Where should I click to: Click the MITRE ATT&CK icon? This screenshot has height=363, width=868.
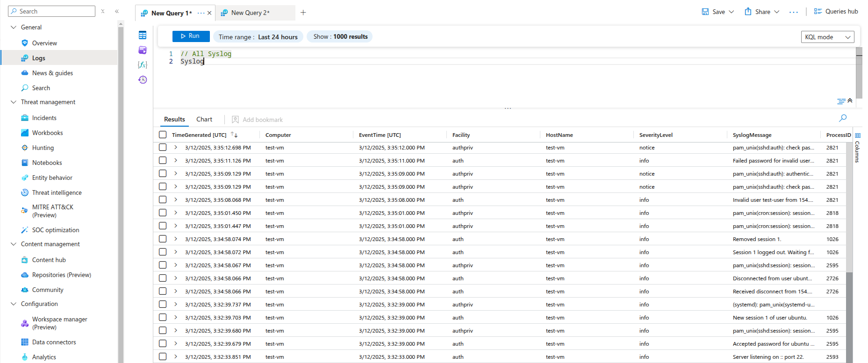[25, 211]
